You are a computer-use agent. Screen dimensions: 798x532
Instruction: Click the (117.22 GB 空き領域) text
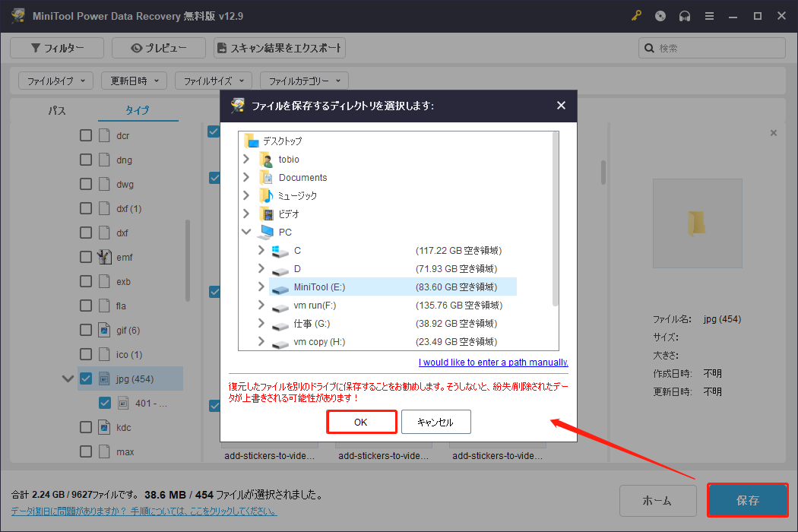click(458, 251)
